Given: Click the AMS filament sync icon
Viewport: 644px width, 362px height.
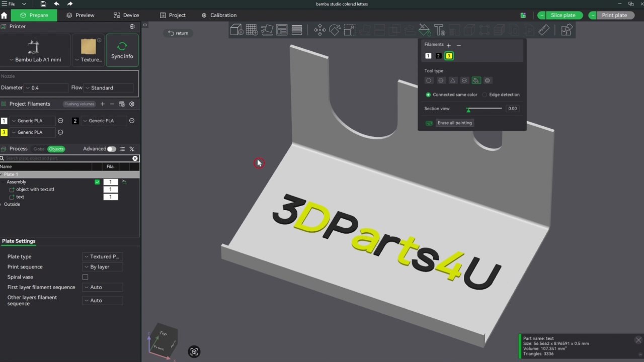Looking at the screenshot, I should pos(122,104).
